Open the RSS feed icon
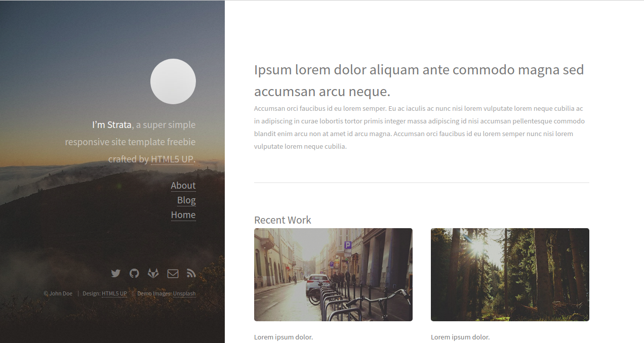644x343 pixels. [191, 273]
